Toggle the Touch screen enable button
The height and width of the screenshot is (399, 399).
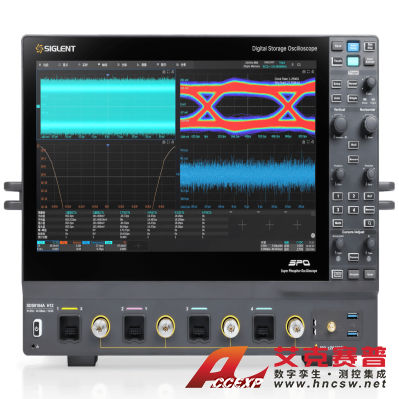tap(337, 61)
